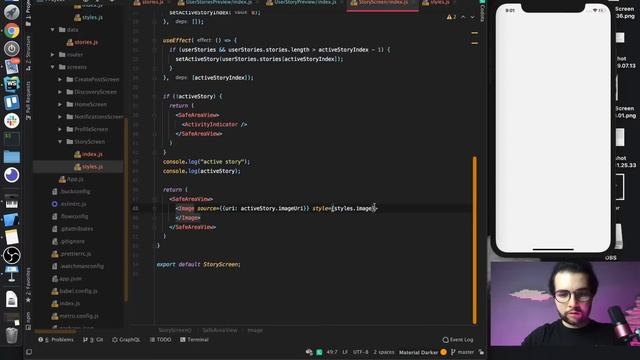Collapse the screens folder
Screen dimensions: 640x360
point(52,67)
